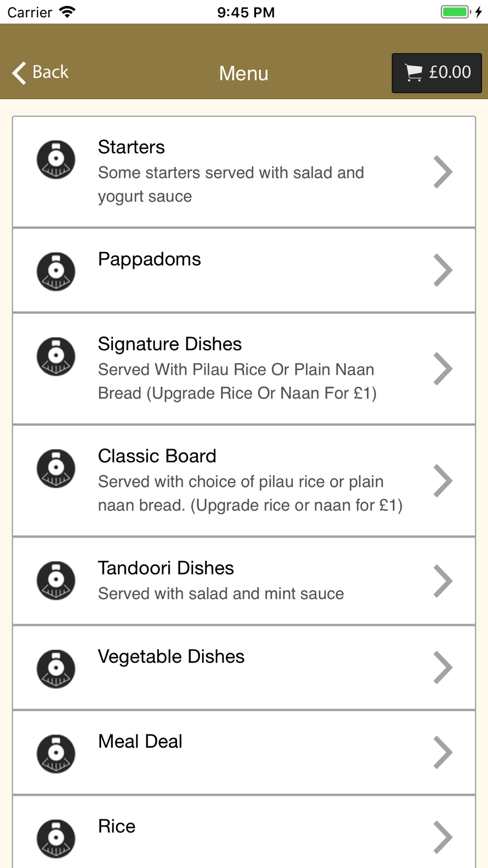Choose the Meal Deal title text

point(140,741)
